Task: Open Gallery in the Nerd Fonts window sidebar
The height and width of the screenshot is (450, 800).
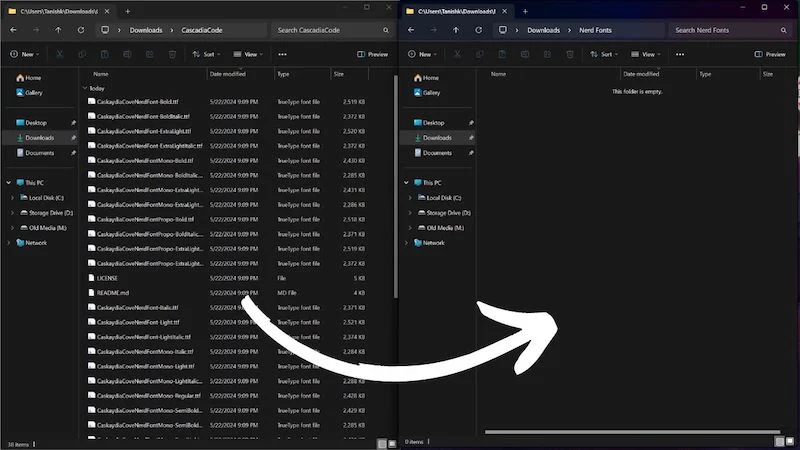Action: point(427,92)
